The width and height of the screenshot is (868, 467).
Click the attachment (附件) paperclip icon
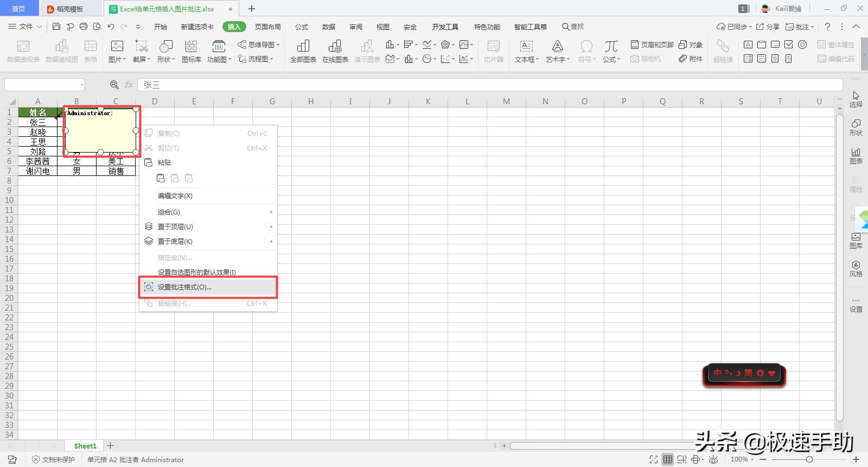click(x=690, y=59)
